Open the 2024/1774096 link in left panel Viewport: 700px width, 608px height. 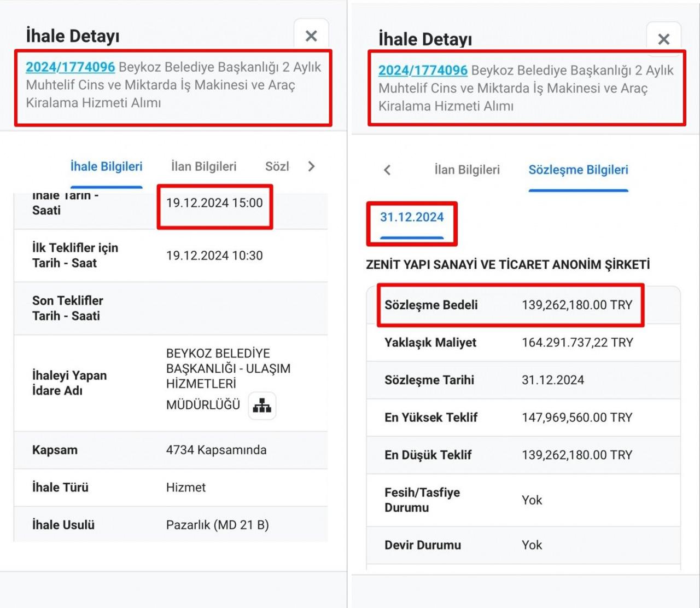tap(70, 67)
